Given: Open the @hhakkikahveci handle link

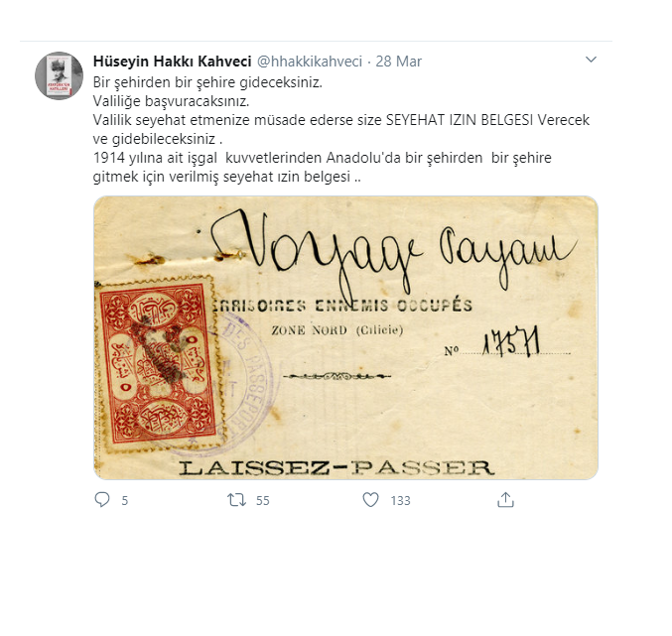Looking at the screenshot, I should [x=310, y=62].
